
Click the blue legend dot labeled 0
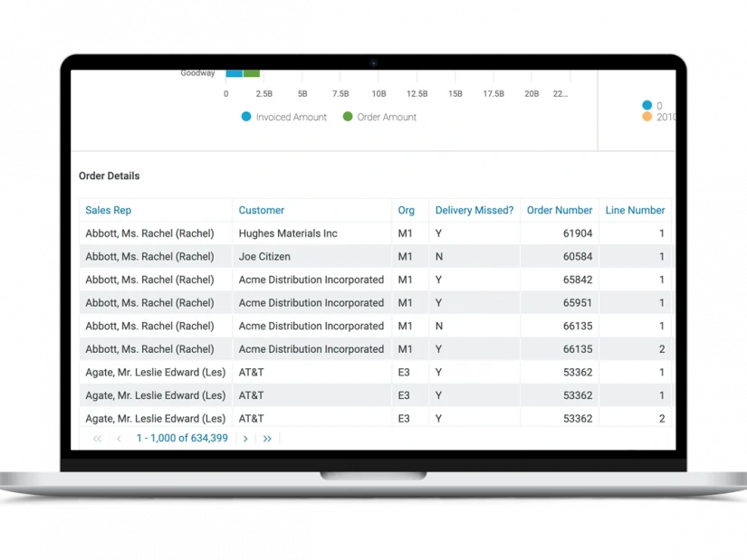pos(647,105)
